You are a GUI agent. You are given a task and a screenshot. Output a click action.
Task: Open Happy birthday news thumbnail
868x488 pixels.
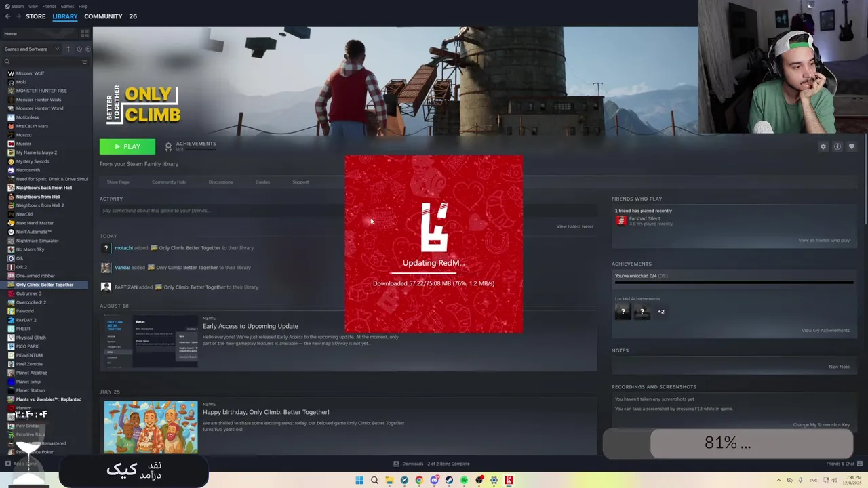(151, 427)
